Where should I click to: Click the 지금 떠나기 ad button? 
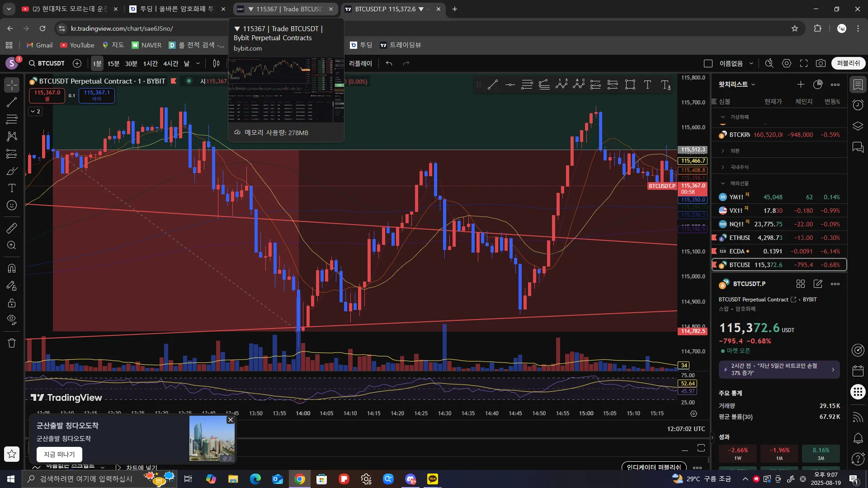pyautogui.click(x=59, y=455)
